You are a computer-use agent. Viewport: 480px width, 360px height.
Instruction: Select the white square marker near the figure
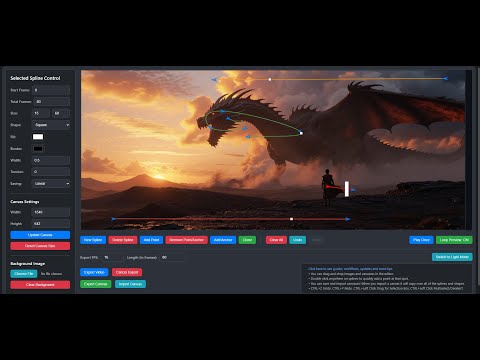347,189
